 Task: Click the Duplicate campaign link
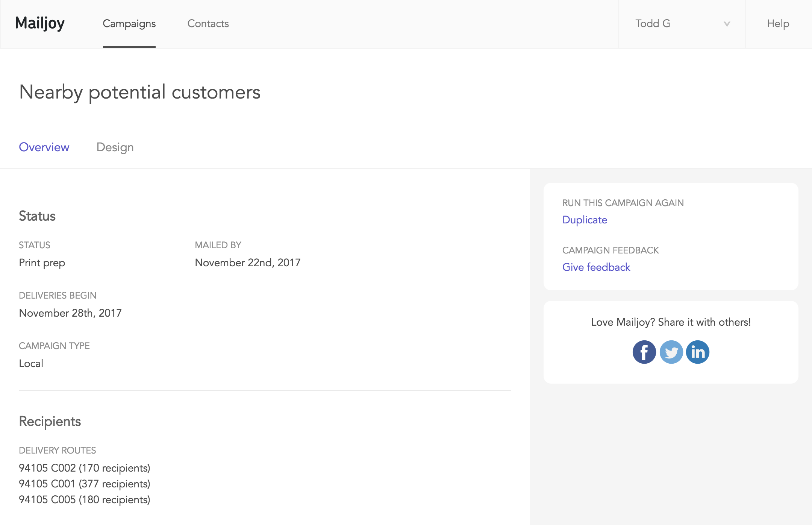click(585, 220)
